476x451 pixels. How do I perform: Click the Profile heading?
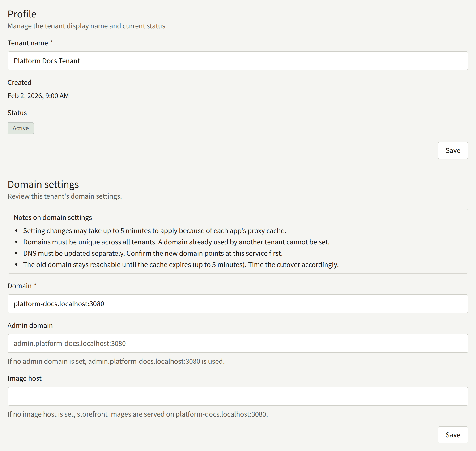tap(22, 14)
